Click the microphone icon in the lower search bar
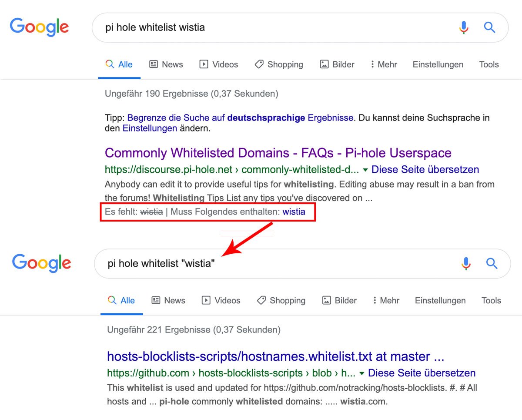This screenshot has height=420, width=522. tap(466, 263)
